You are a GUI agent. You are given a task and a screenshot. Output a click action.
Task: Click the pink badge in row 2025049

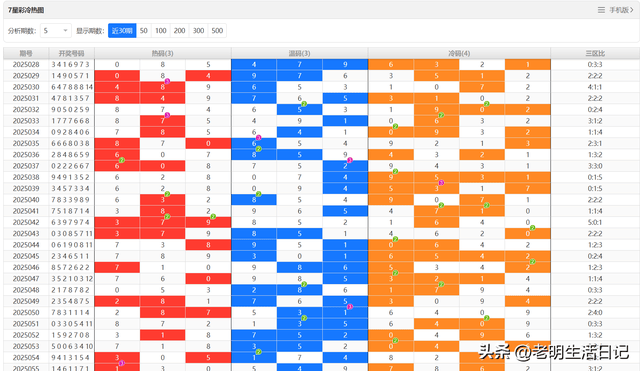[349, 307]
